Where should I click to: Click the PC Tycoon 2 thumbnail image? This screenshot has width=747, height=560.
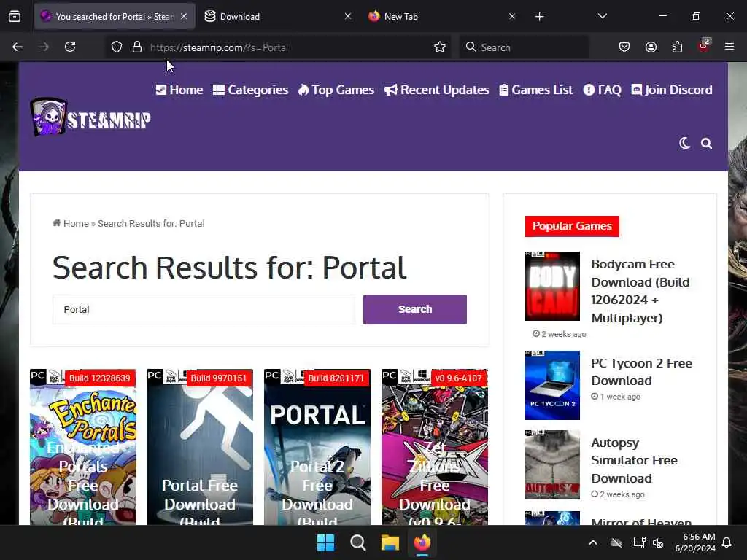click(x=553, y=385)
